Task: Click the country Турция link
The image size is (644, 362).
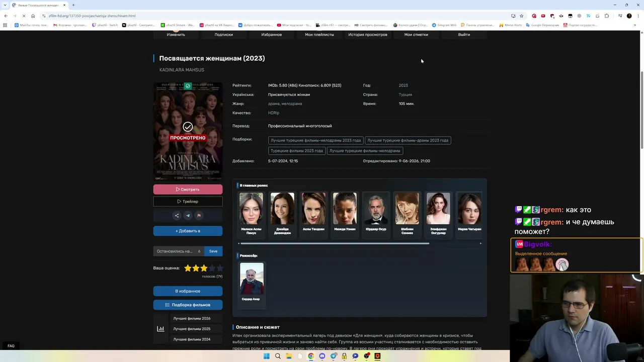Action: pos(406,95)
